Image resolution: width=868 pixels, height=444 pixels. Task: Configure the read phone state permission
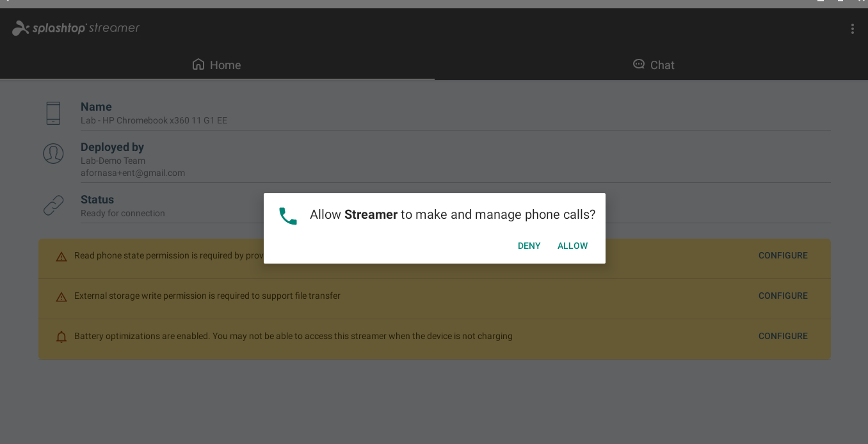click(783, 255)
